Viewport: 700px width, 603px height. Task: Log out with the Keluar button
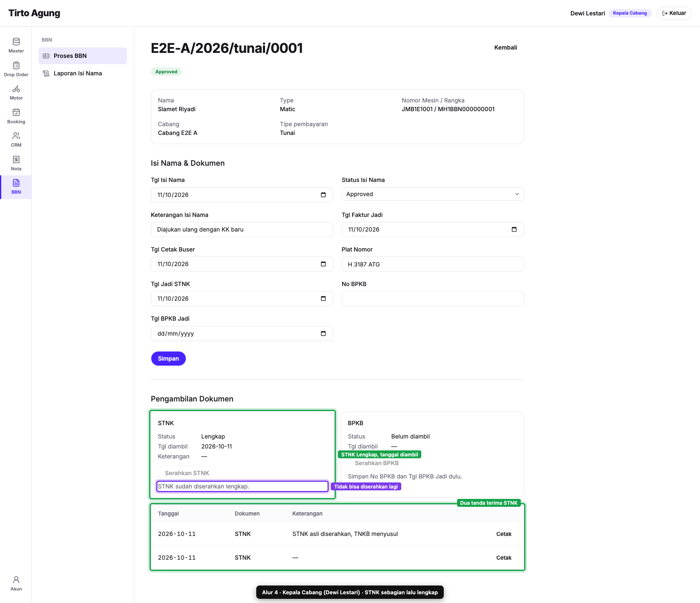tap(674, 13)
